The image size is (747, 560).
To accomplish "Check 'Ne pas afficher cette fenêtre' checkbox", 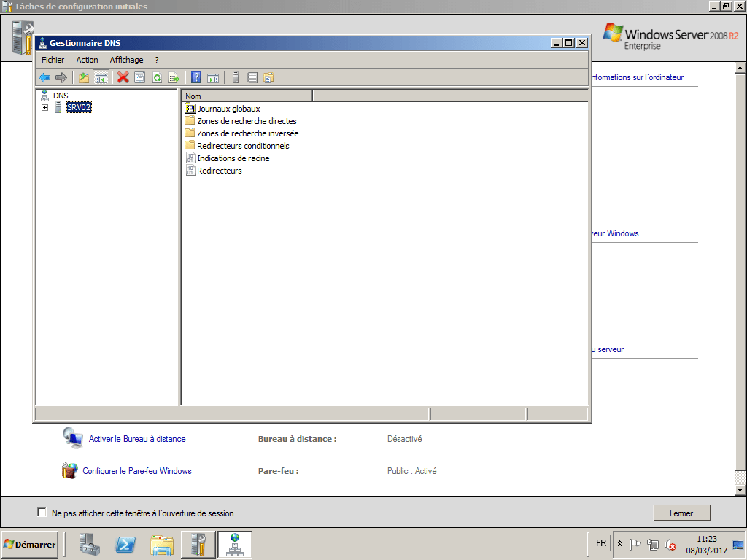I will [x=42, y=513].
